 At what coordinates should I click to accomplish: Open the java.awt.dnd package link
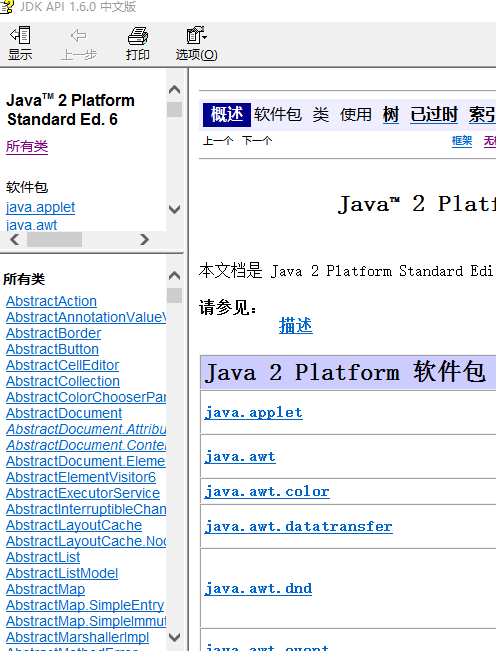258,588
